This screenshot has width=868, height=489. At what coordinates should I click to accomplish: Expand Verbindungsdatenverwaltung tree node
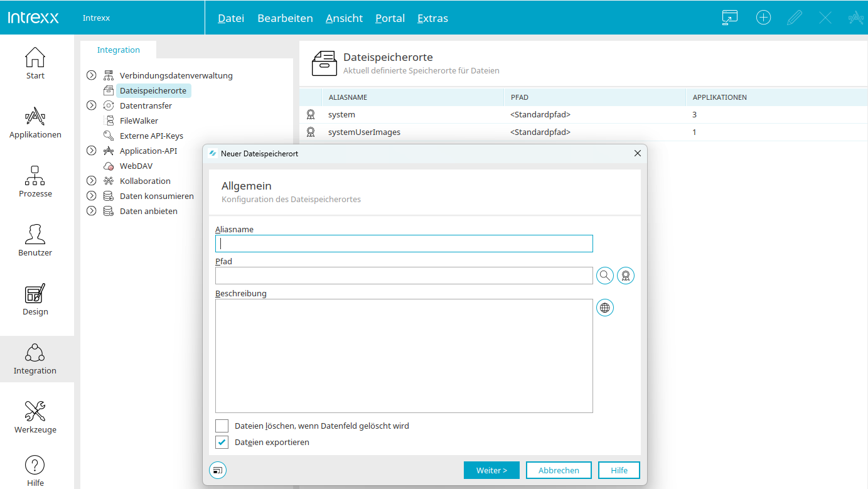[92, 75]
